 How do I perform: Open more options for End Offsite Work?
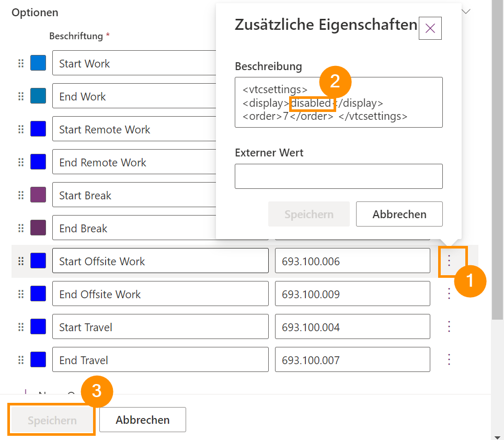tap(449, 294)
